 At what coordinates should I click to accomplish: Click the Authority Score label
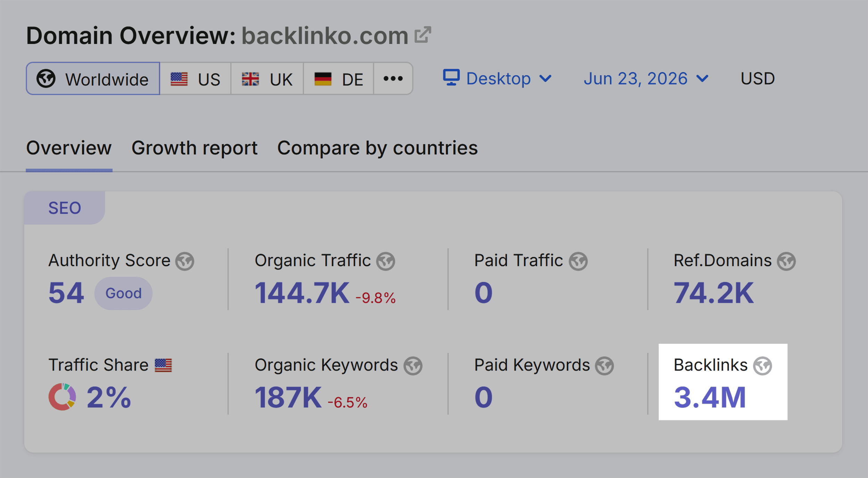coord(109,261)
